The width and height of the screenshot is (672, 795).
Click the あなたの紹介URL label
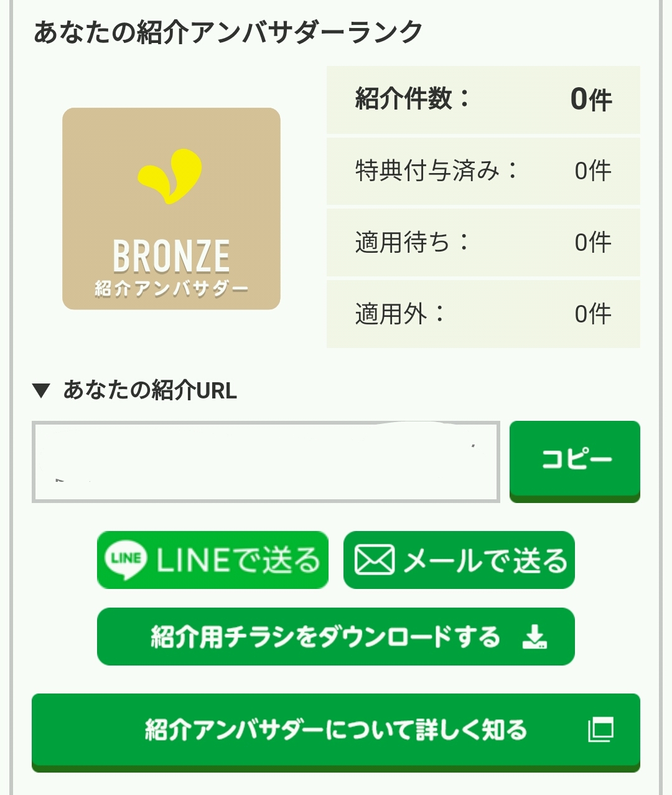point(150,390)
